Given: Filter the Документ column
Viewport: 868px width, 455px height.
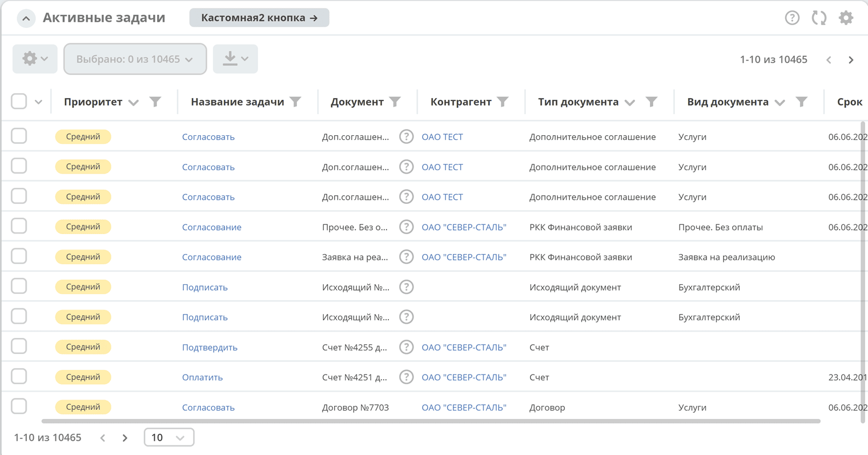Looking at the screenshot, I should 395,102.
